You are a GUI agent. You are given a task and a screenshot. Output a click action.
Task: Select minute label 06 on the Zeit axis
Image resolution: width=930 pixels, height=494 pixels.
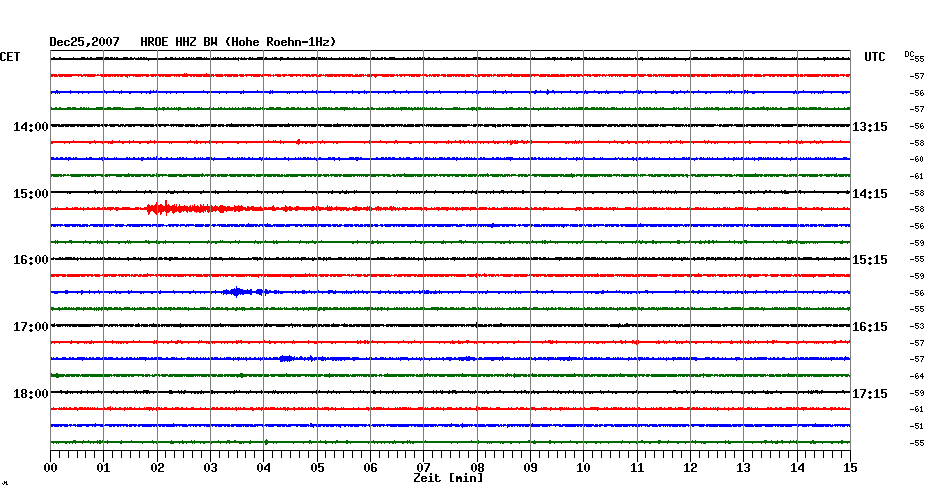coord(370,468)
